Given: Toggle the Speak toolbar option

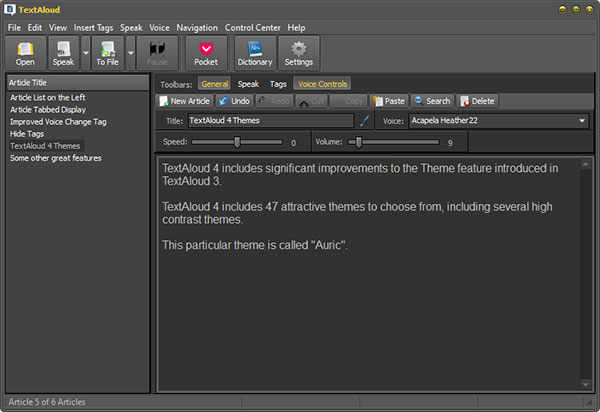Looking at the screenshot, I should tap(248, 84).
